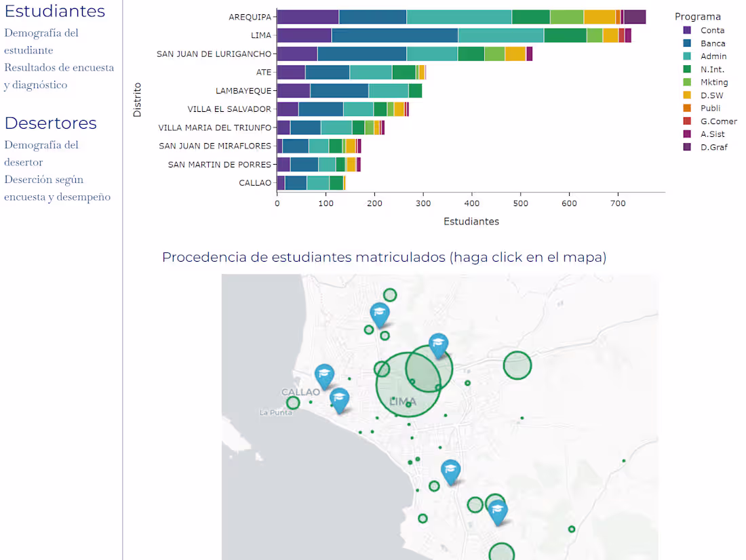Open Deserción según encuesta y desempeño
Viewport: 746px width, 560px height.
click(57, 188)
